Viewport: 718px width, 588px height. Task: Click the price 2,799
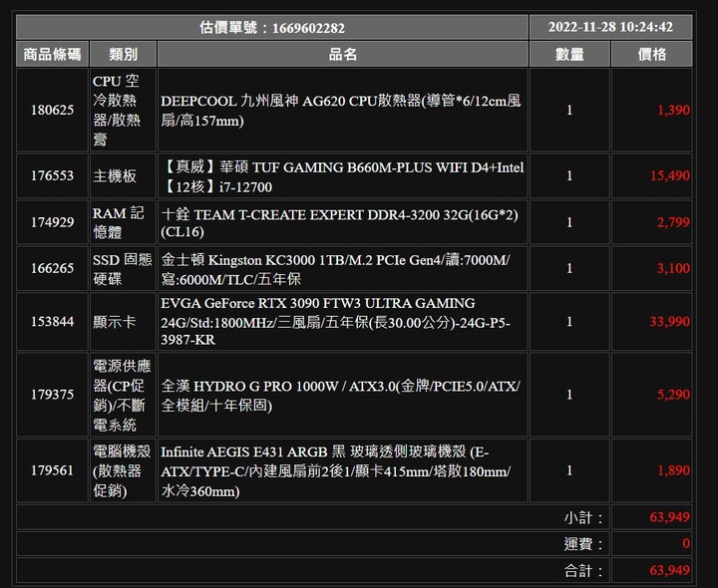click(x=673, y=222)
